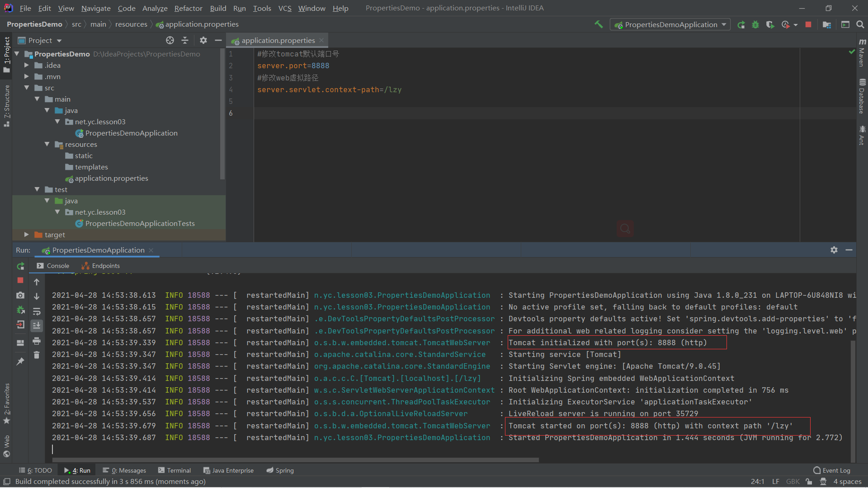Click the Build project hammer icon
Viewport: 868px width, 488px height.
[599, 24]
